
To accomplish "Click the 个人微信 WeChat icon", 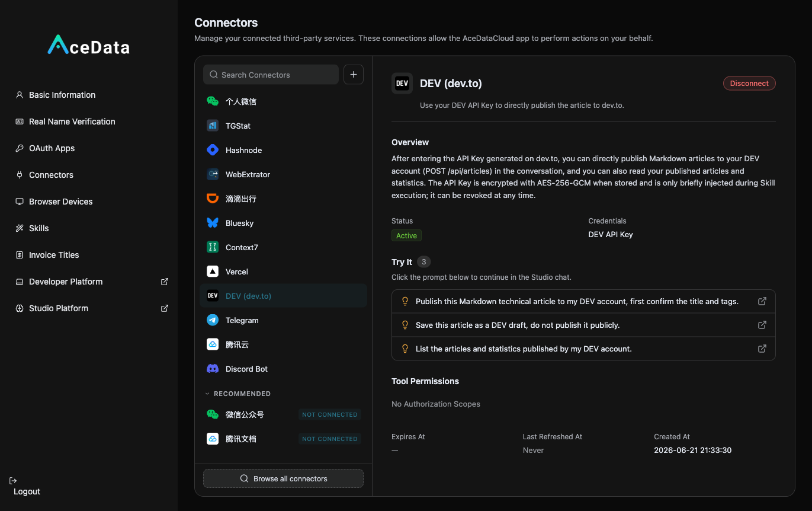I will pos(213,101).
